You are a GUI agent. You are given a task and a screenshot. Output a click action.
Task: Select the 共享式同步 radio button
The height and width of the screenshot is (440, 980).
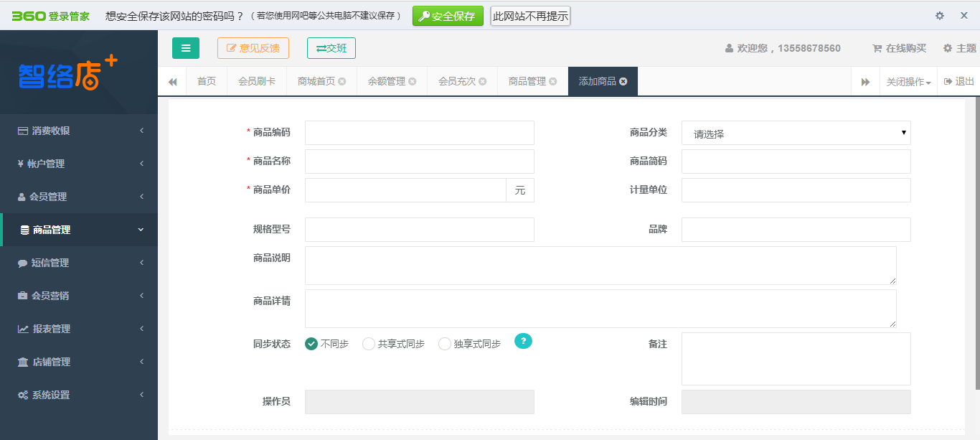368,343
